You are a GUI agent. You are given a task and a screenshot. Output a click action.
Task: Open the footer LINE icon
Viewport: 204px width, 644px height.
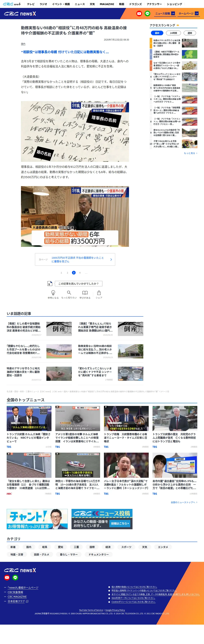click(15, 578)
